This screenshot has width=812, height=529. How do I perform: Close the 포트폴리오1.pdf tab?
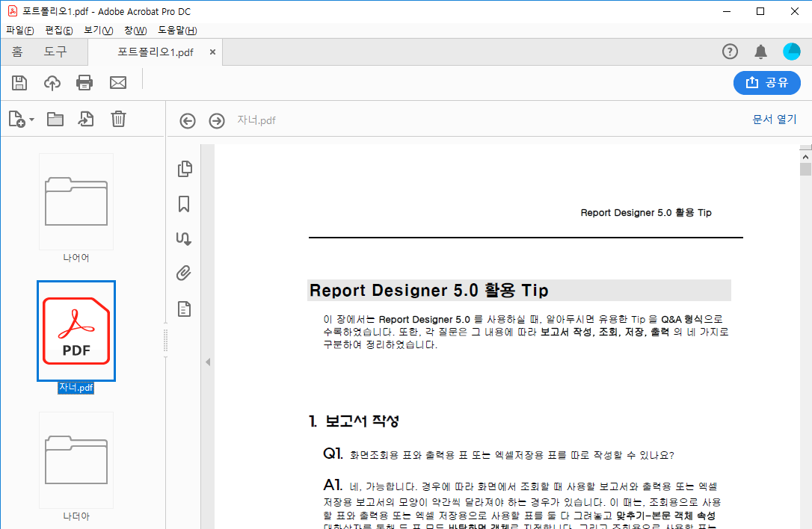(212, 52)
